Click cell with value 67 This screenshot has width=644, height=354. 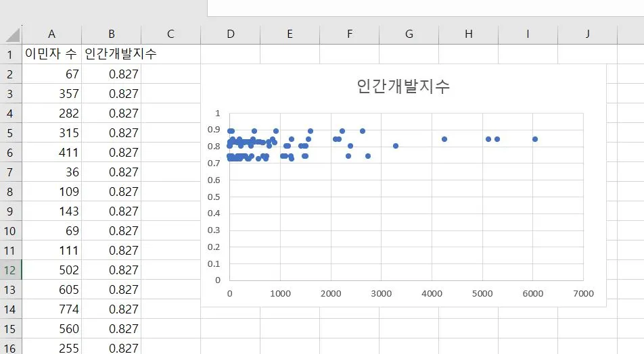51,74
